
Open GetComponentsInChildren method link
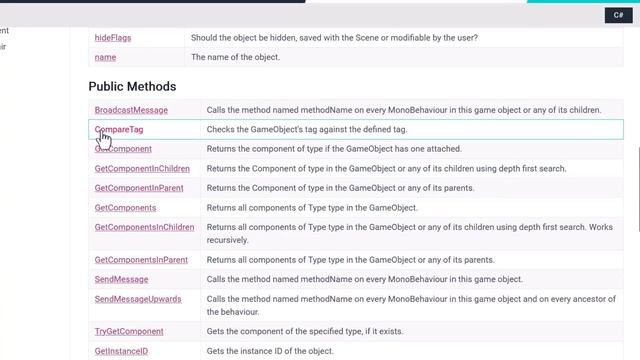tap(144, 227)
